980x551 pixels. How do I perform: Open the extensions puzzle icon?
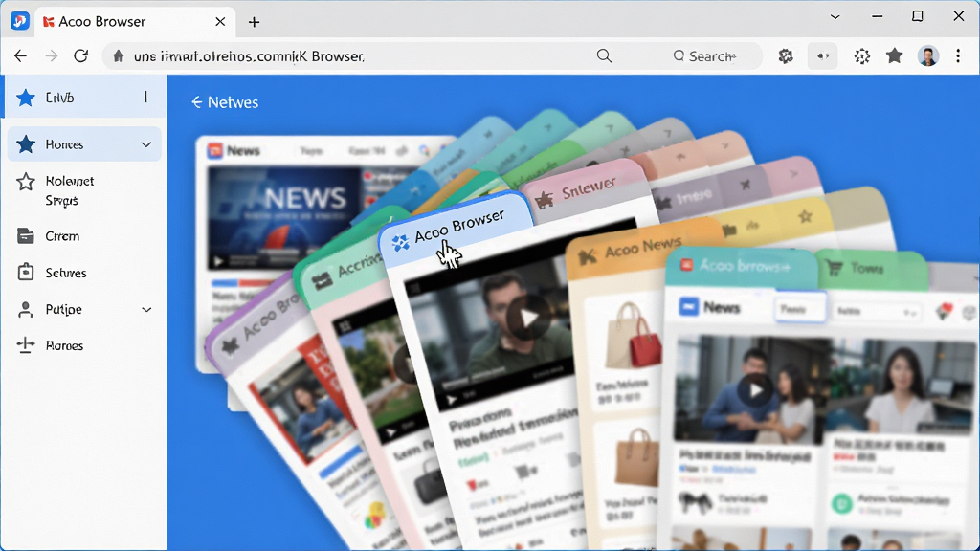(x=786, y=56)
